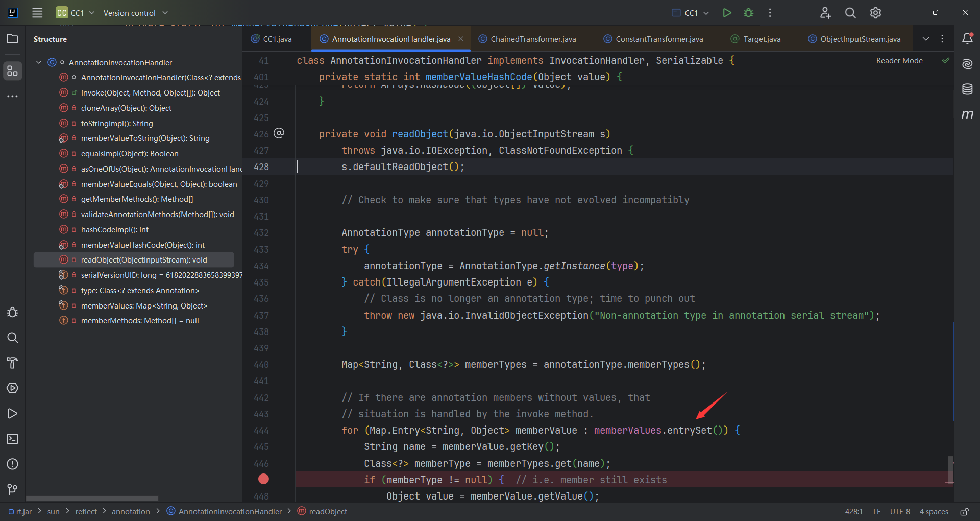Screen dimensions: 980x521
Task: Click readObject in breadcrumb bar
Action: coord(322,511)
